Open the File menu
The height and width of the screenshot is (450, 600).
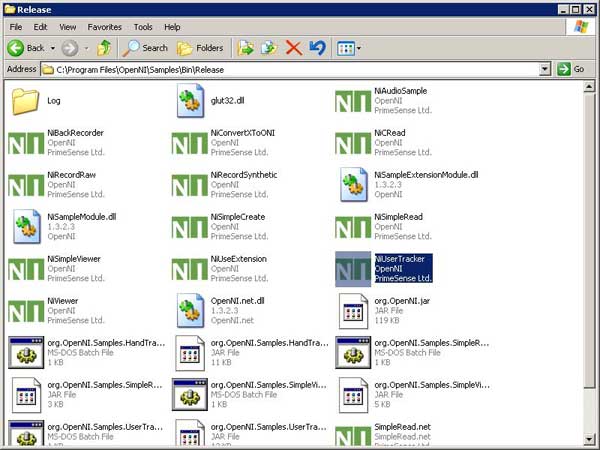tap(16, 27)
